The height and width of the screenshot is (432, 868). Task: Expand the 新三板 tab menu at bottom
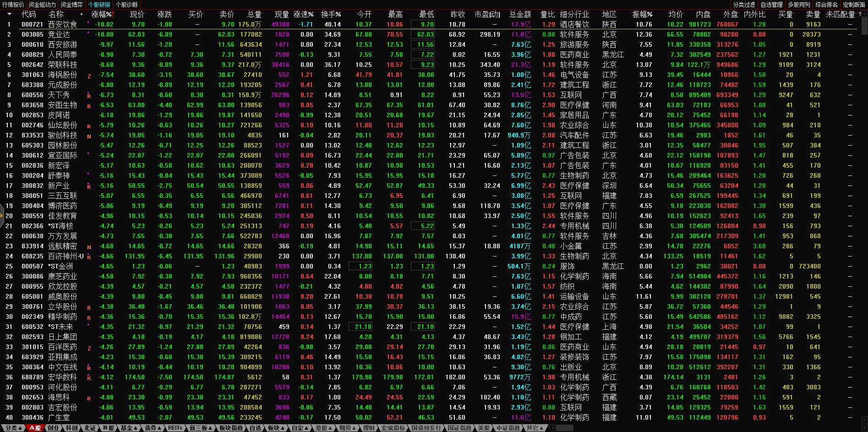201,428
